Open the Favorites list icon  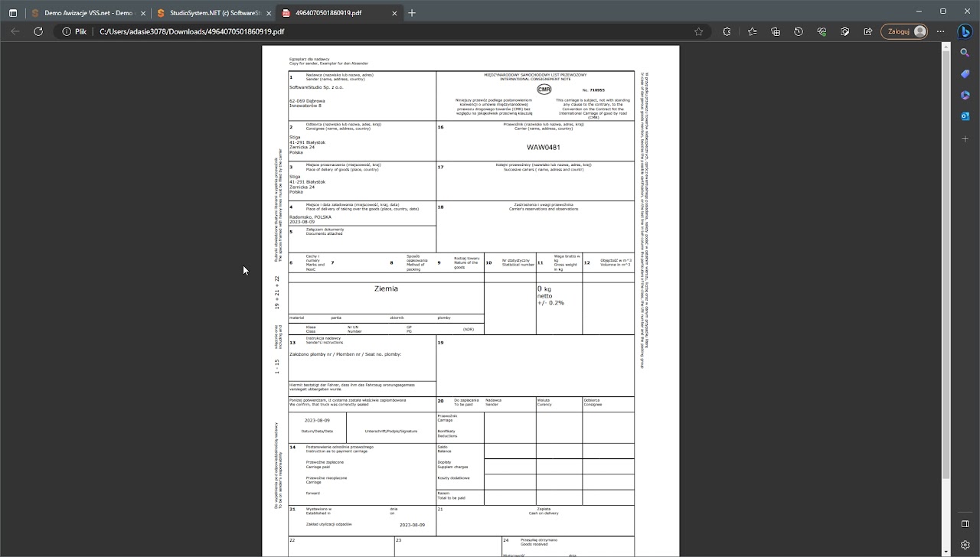753,31
